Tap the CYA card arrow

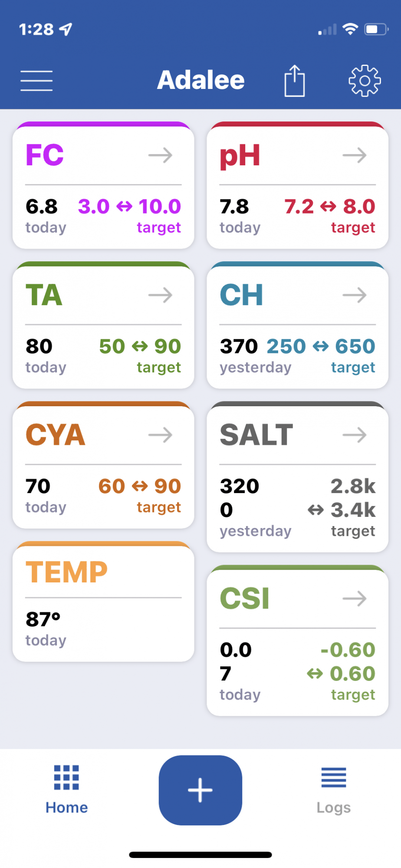click(161, 435)
